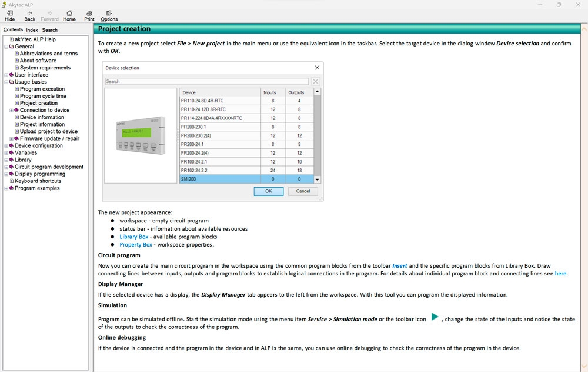Expand the User interface tree node
Viewport: 588px width, 372px height.
6,75
